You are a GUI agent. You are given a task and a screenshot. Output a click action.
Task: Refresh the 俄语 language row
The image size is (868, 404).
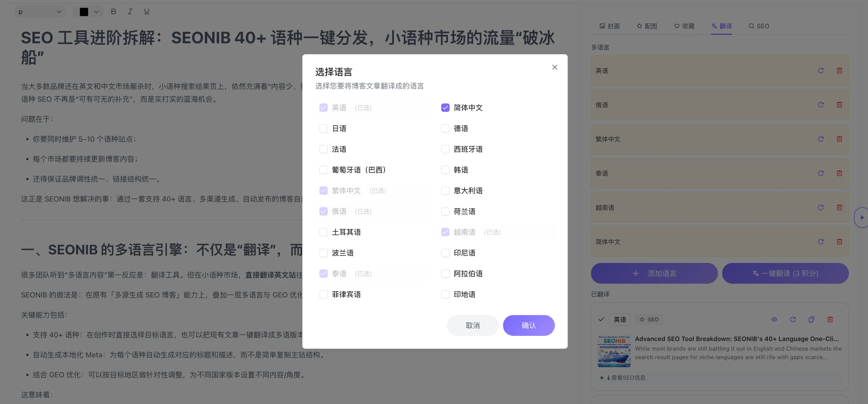pos(821,105)
